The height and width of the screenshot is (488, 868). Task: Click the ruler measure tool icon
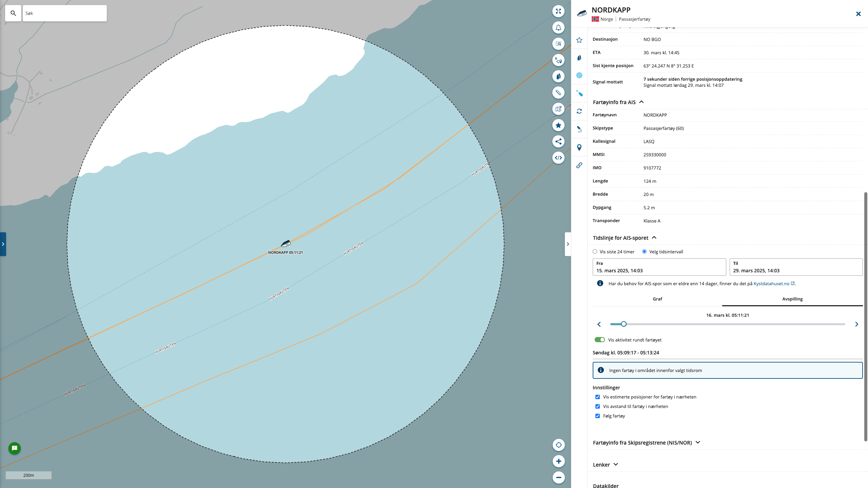(558, 93)
